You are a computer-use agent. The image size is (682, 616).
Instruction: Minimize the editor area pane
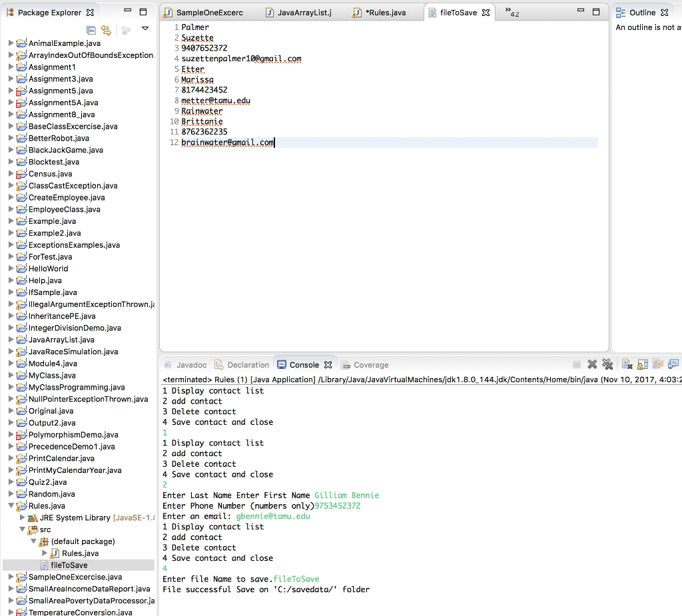tap(580, 12)
